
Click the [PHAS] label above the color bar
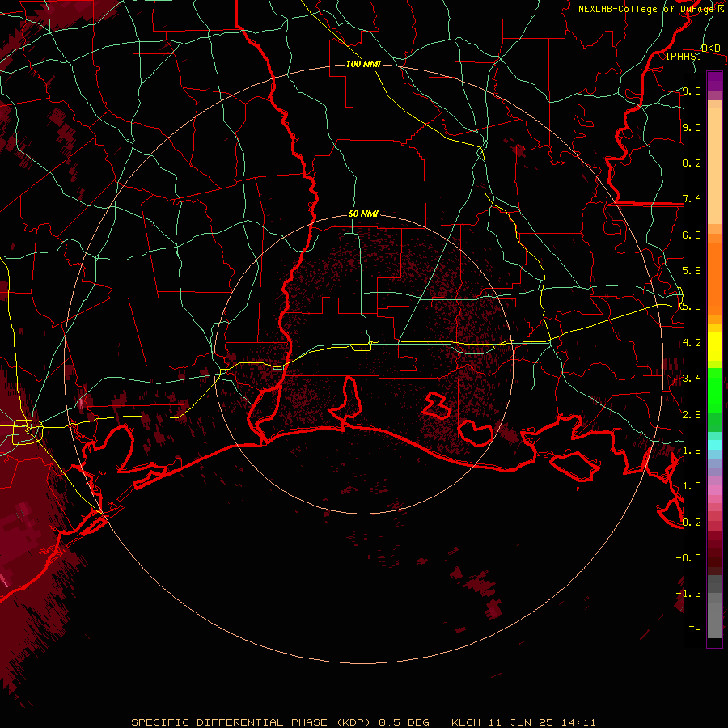coord(684,56)
